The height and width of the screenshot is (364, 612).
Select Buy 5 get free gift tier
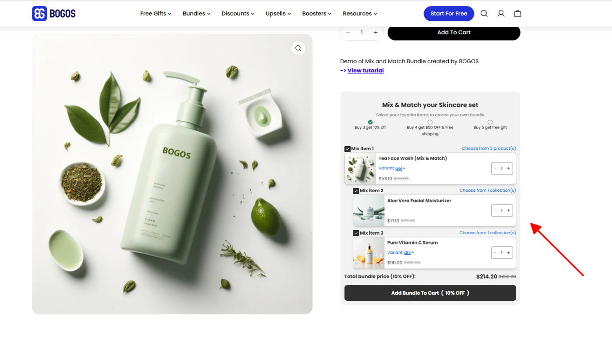(x=490, y=122)
